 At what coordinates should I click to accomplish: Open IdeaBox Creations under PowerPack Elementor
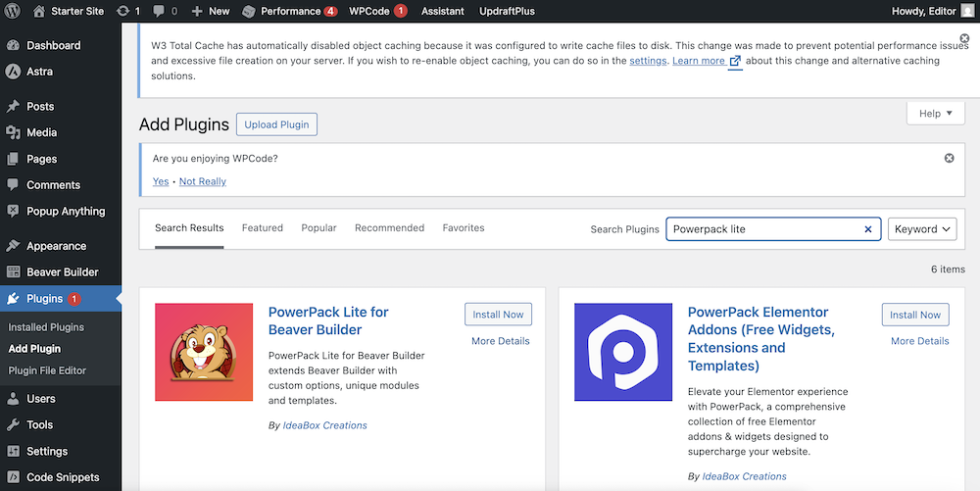pos(745,476)
